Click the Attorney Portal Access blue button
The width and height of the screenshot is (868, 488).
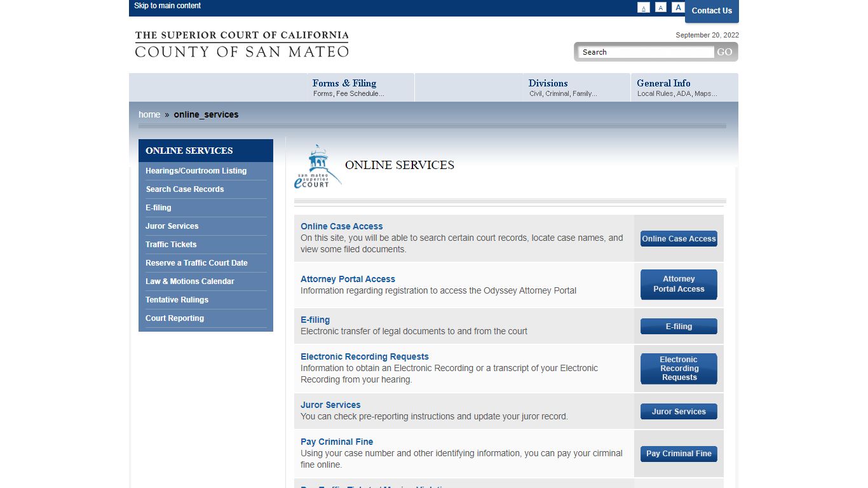tap(679, 284)
